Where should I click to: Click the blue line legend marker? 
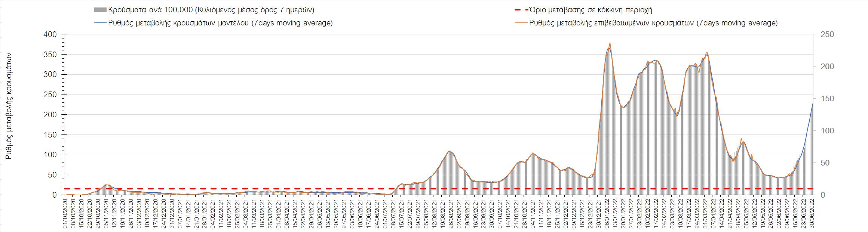(x=100, y=23)
